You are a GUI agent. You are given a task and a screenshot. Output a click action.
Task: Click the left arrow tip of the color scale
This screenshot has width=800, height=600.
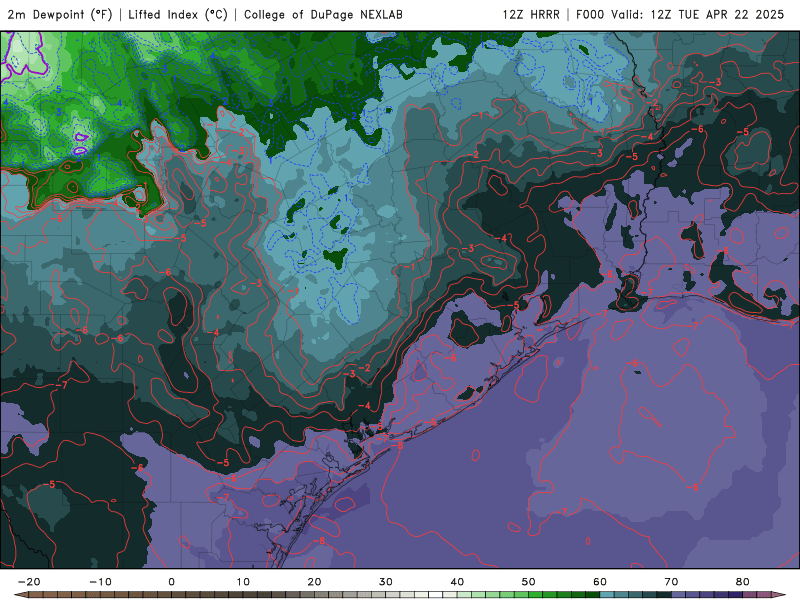(19, 595)
